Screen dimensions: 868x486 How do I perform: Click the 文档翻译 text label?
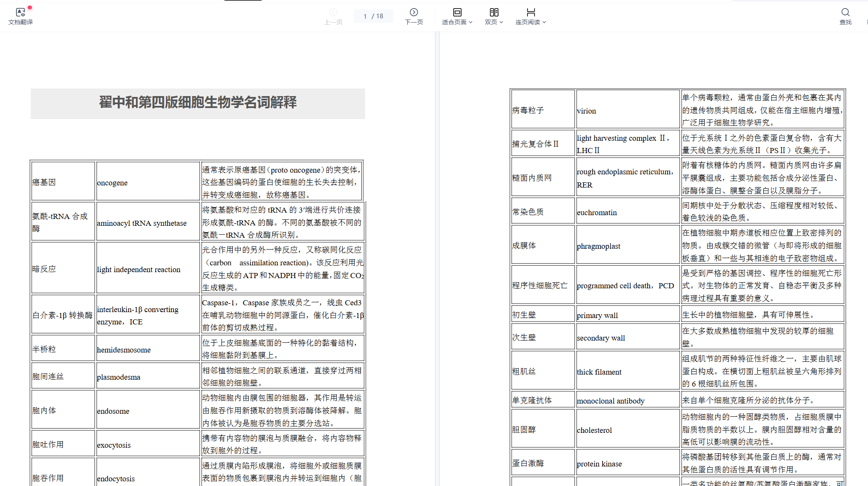pos(20,22)
